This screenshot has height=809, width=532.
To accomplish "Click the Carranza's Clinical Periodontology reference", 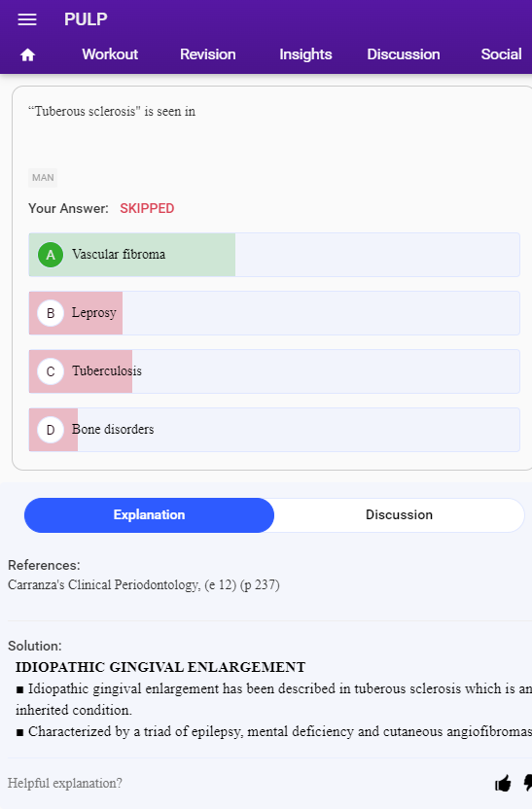I will 144,584.
